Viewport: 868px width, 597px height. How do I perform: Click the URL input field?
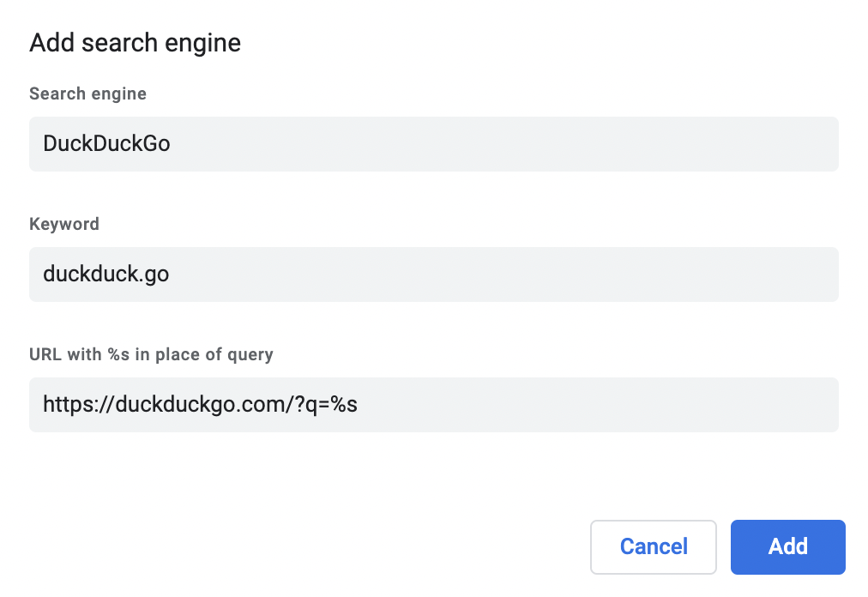pos(434,404)
